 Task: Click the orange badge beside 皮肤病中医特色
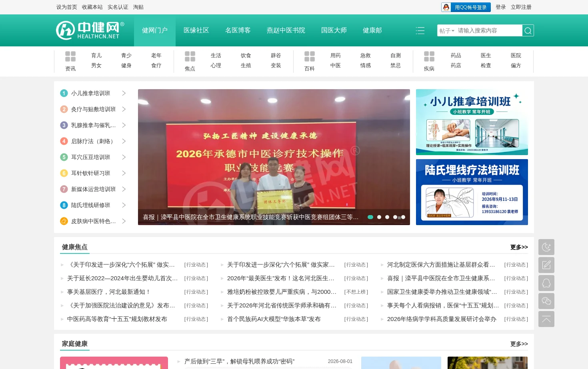click(64, 221)
